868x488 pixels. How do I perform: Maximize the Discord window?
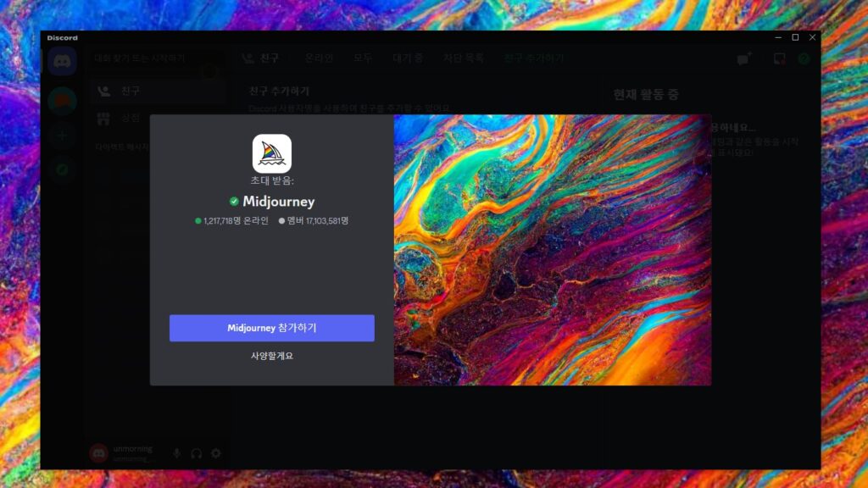[795, 37]
